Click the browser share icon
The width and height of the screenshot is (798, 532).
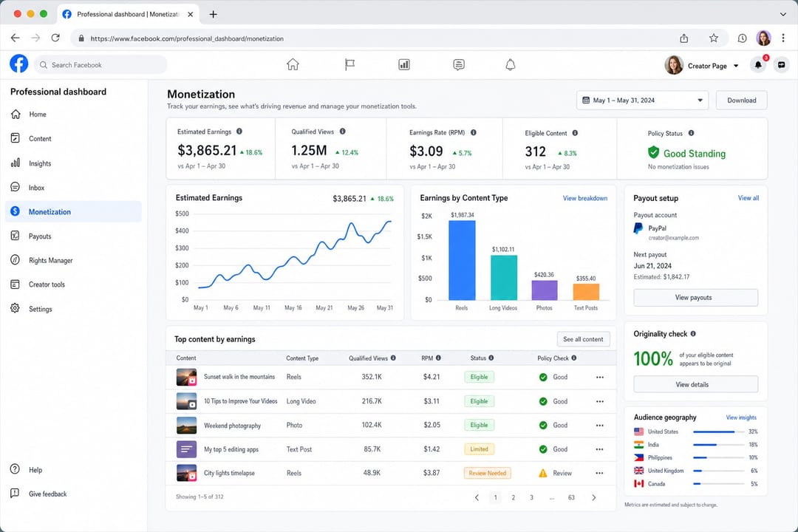click(x=684, y=38)
